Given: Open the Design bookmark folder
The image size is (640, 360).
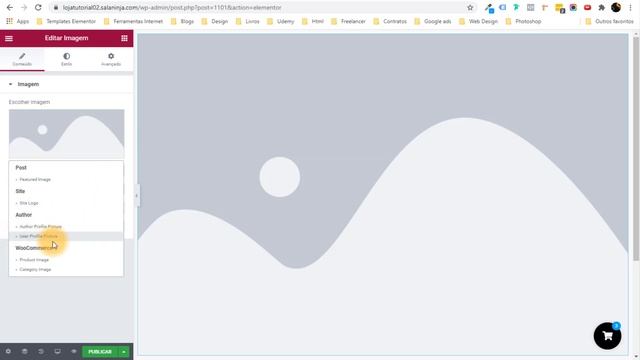Looking at the screenshot, I should 215,21.
